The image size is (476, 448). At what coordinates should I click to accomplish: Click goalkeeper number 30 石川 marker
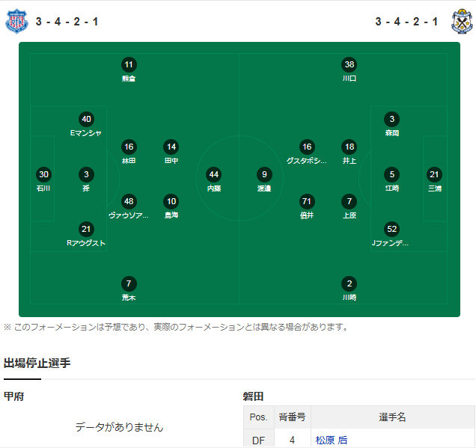pyautogui.click(x=43, y=174)
